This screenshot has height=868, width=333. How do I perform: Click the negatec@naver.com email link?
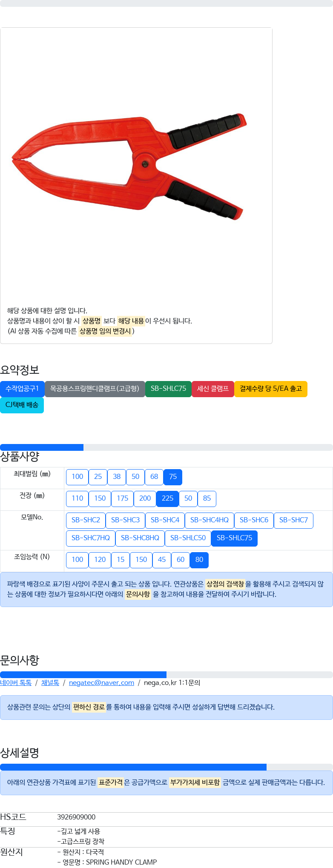101,683
